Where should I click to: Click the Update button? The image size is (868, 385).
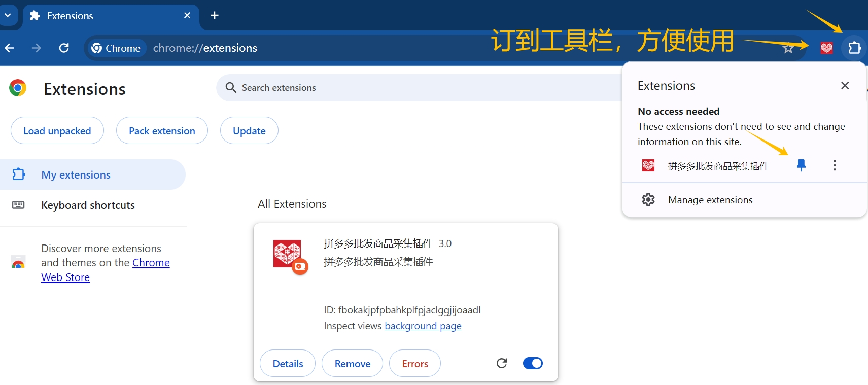pyautogui.click(x=249, y=130)
